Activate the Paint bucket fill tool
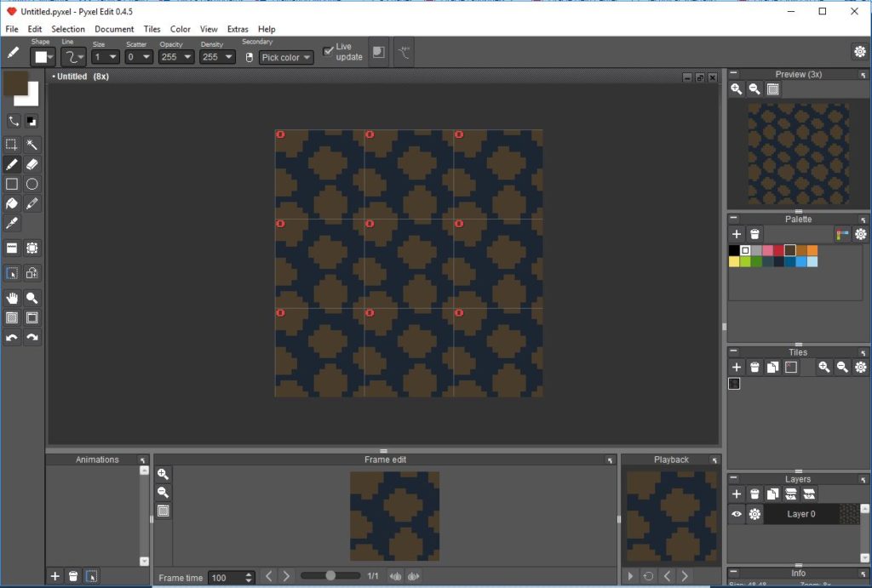 (12, 203)
